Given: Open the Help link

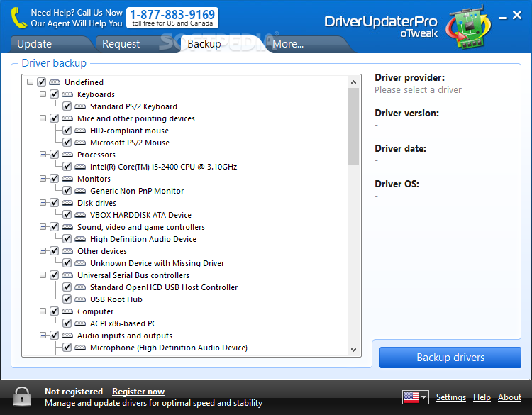Looking at the screenshot, I should pos(482,397).
